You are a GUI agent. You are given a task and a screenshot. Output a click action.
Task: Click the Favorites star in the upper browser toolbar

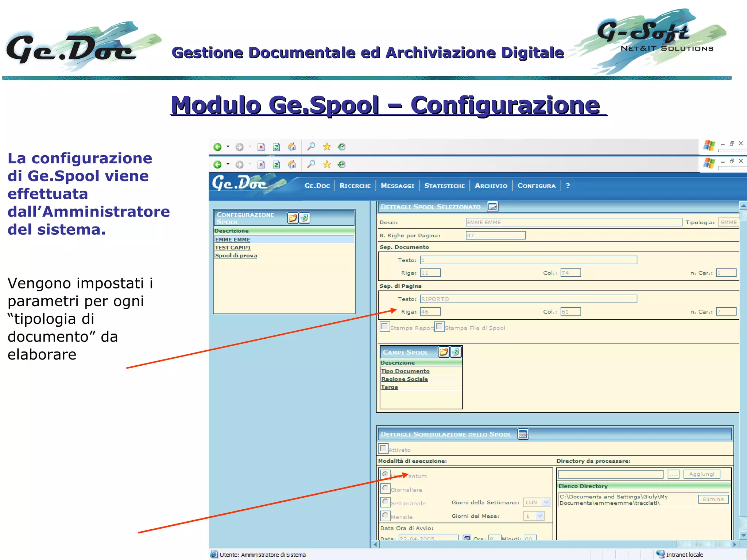(327, 147)
